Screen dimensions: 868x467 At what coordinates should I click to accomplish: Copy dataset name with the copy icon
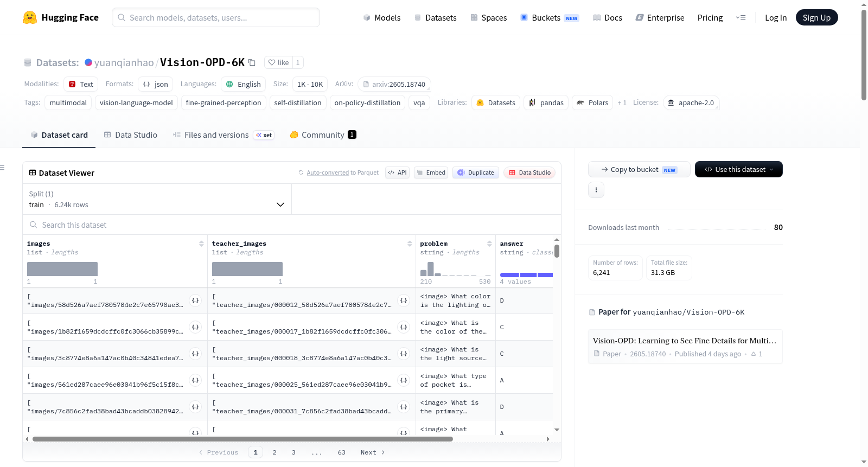252,62
